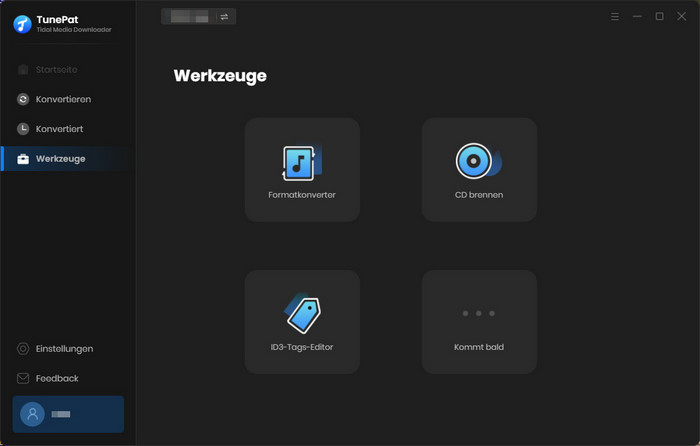Open the Formatkonverter tool label
The image size is (700, 446).
(302, 195)
